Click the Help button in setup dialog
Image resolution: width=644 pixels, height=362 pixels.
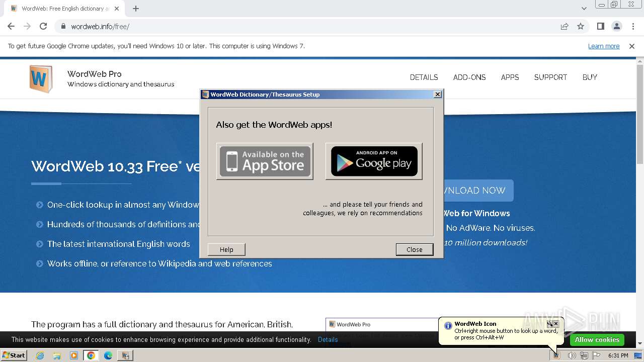coord(226,249)
